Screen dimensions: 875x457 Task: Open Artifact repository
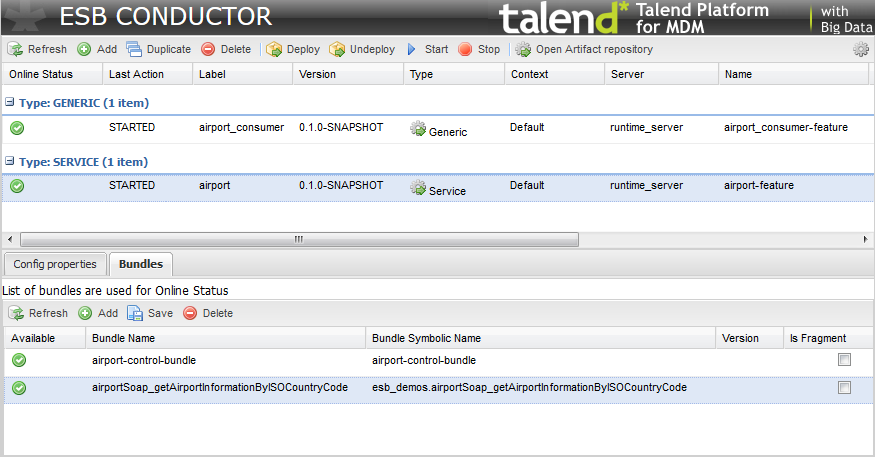[x=584, y=50]
